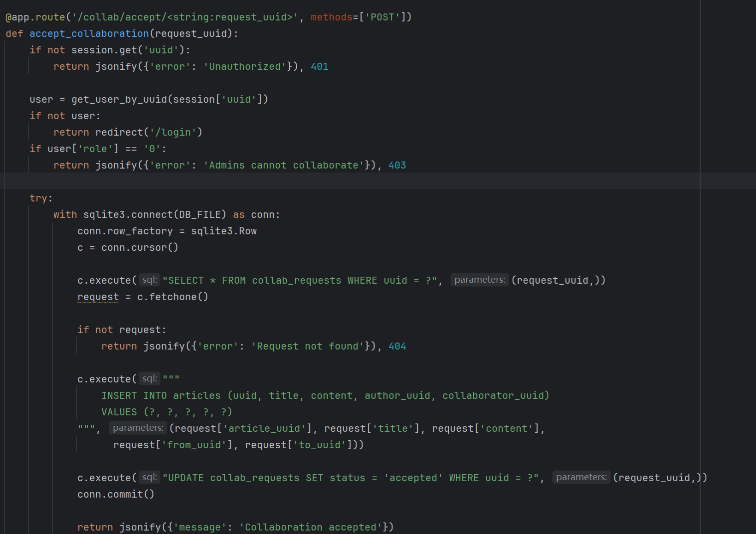Screen dimensions: 756x534
Task: Click the parameters: hint on the UPDATE line
Action: 581,477
